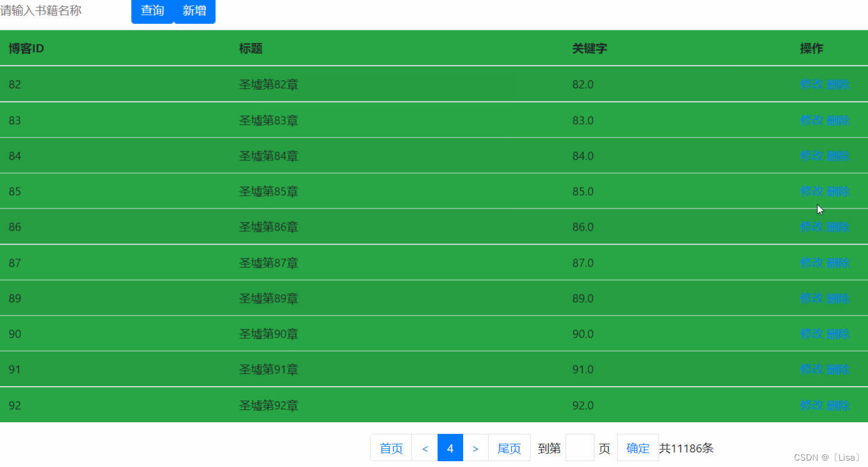Select title cell 圣墟第89章
The width and height of the screenshot is (868, 467).
(269, 299)
